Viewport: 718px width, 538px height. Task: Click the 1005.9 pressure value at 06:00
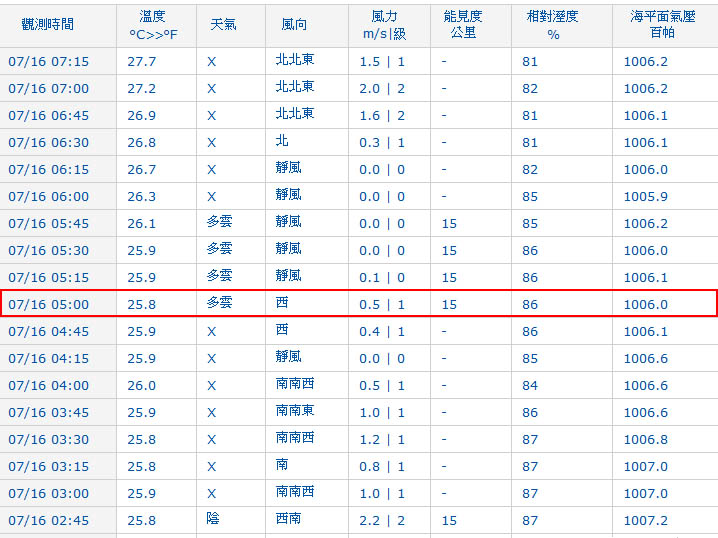coord(646,196)
